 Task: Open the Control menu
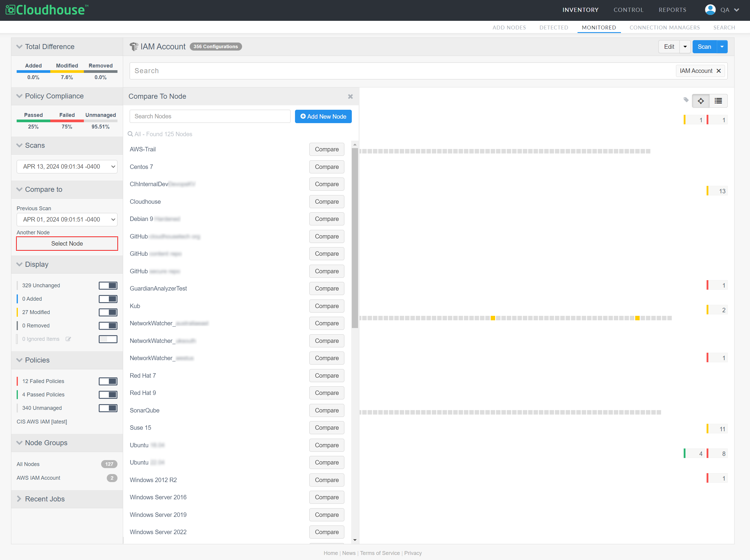pyautogui.click(x=628, y=10)
